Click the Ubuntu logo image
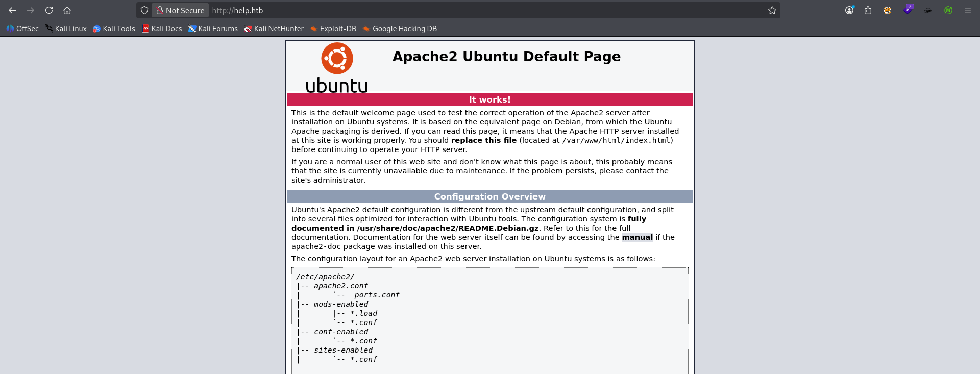This screenshot has height=374, width=980. coord(337,68)
